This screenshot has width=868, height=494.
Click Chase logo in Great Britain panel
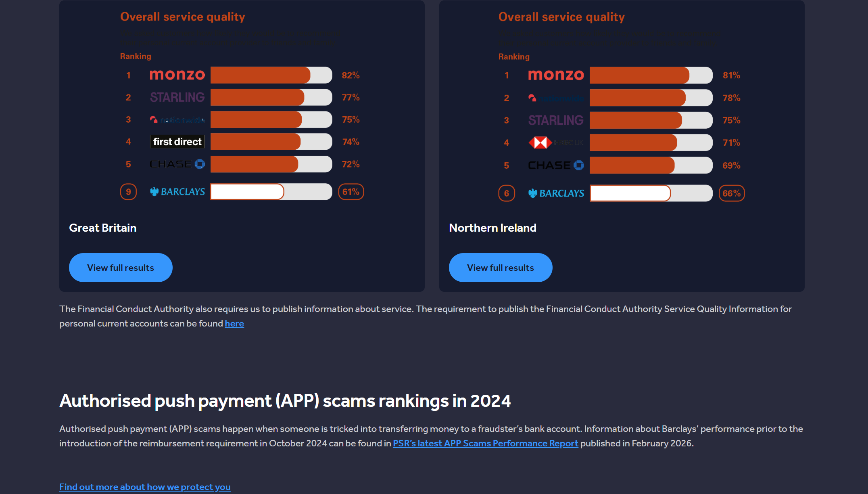tap(177, 164)
